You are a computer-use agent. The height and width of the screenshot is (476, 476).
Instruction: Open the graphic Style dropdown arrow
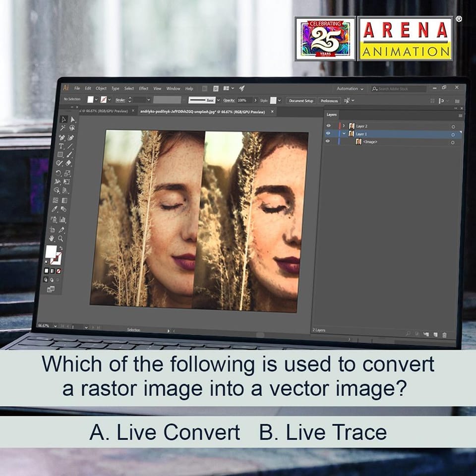pyautogui.click(x=279, y=101)
